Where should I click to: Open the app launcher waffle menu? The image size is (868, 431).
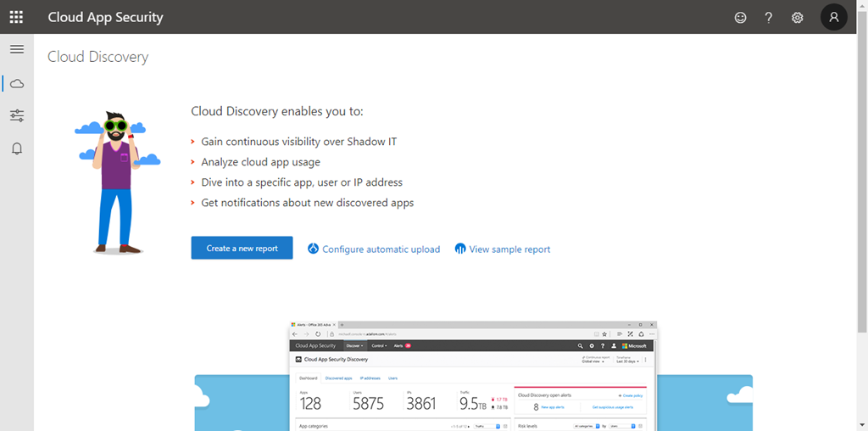click(16, 17)
